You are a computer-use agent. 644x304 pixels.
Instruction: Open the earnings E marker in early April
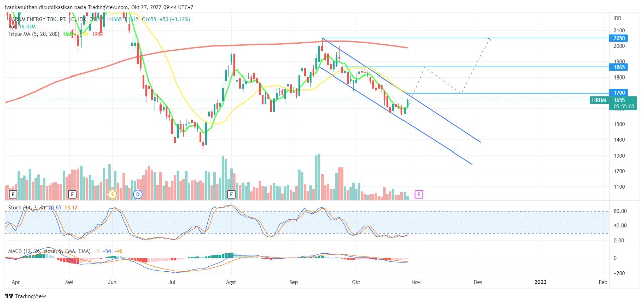[x=13, y=194]
